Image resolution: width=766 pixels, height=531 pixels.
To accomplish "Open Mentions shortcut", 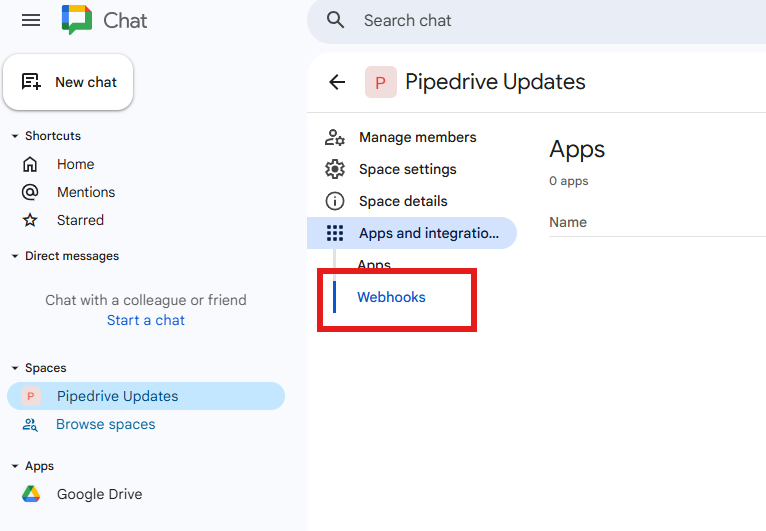I will click(86, 192).
